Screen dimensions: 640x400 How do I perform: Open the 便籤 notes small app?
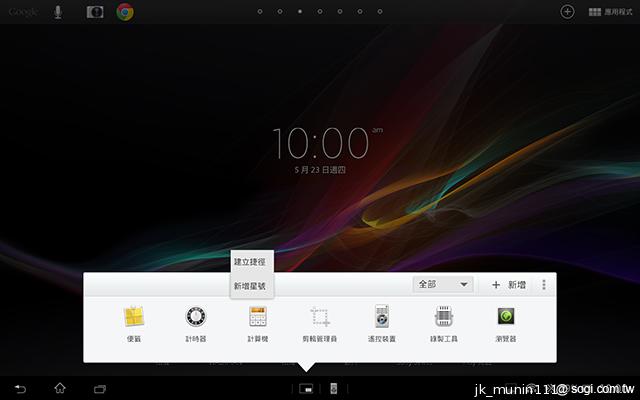point(134,323)
